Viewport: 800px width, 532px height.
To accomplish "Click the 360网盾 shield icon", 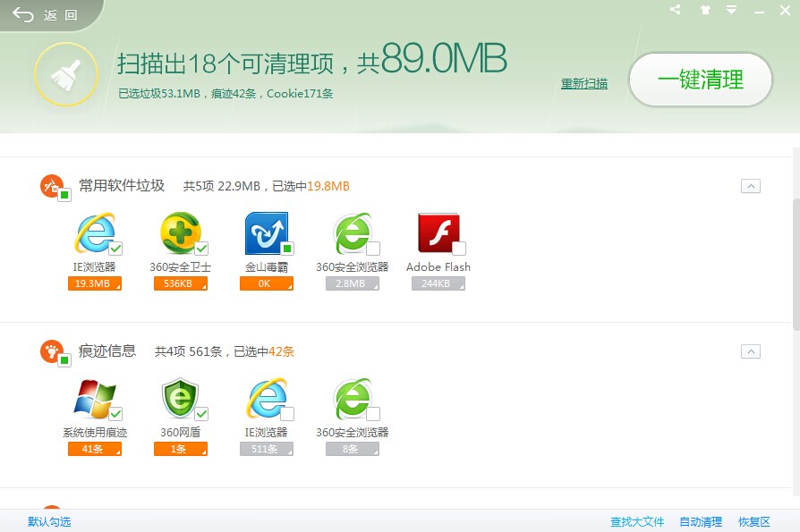I will pyautogui.click(x=180, y=398).
